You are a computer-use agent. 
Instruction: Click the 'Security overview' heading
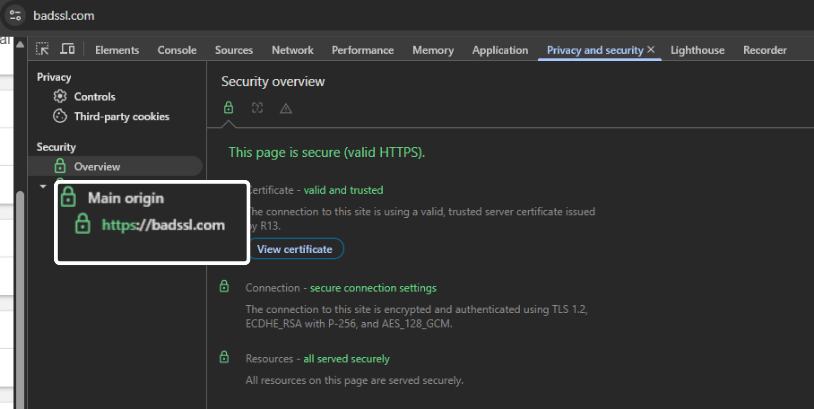pyautogui.click(x=273, y=81)
